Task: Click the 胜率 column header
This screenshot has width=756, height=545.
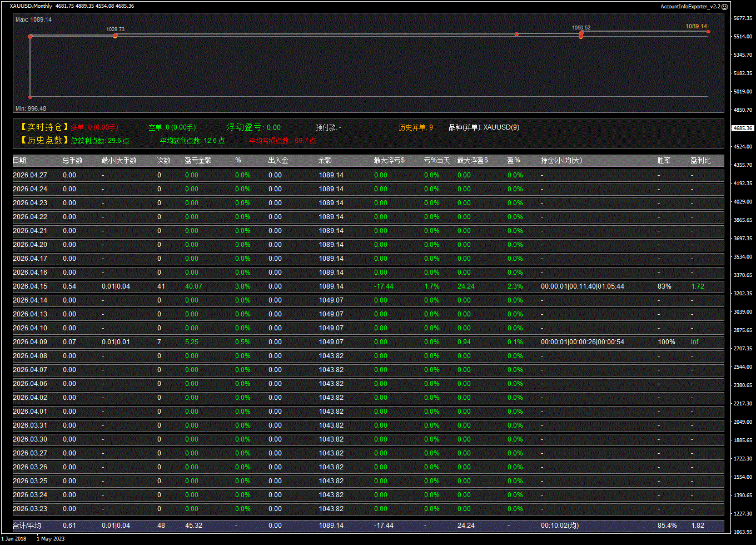Action: coord(664,161)
